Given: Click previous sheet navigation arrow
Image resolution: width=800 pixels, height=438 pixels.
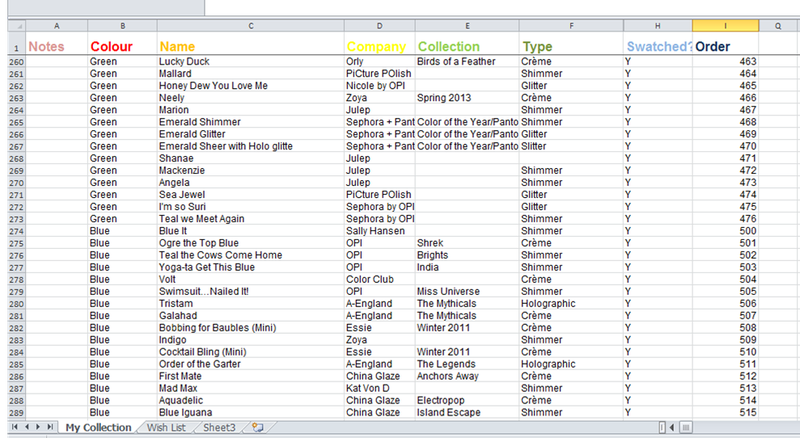Looking at the screenshot, I should [x=27, y=427].
